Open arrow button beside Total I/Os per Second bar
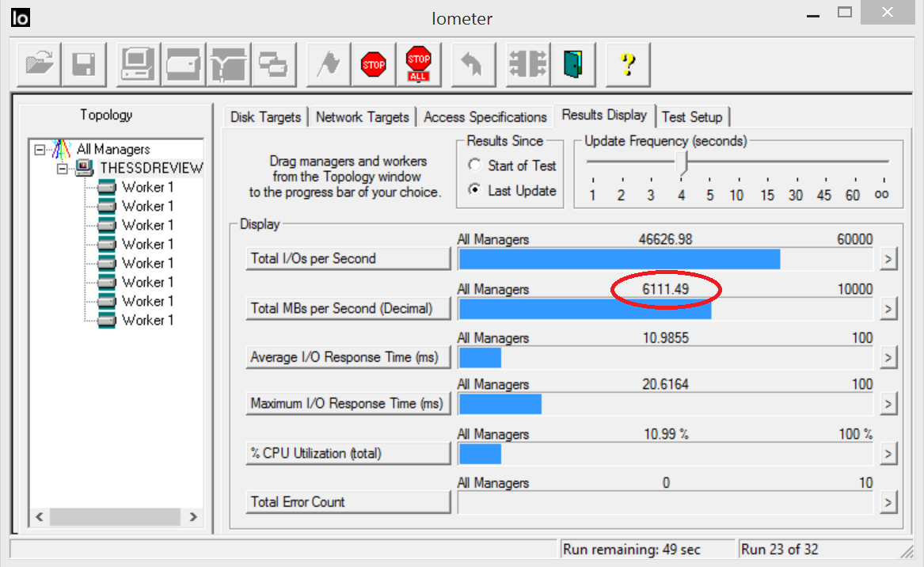 (x=888, y=259)
